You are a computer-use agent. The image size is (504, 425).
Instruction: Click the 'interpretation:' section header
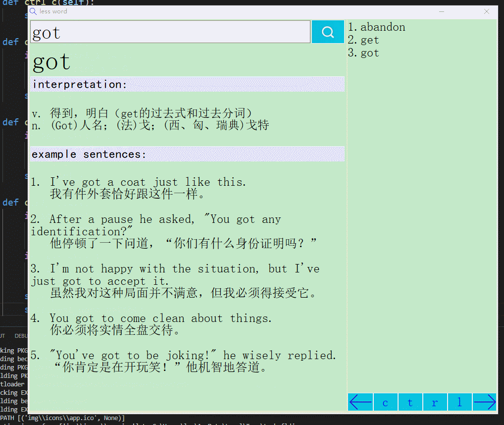(188, 84)
